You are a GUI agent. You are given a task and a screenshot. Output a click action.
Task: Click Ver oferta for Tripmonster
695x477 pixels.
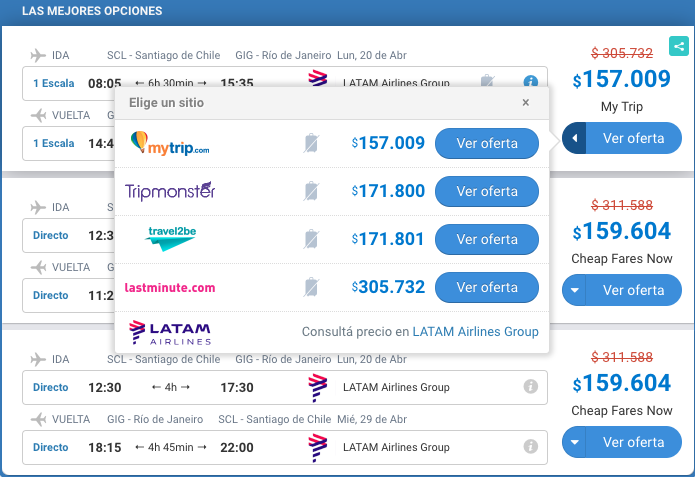pos(487,191)
